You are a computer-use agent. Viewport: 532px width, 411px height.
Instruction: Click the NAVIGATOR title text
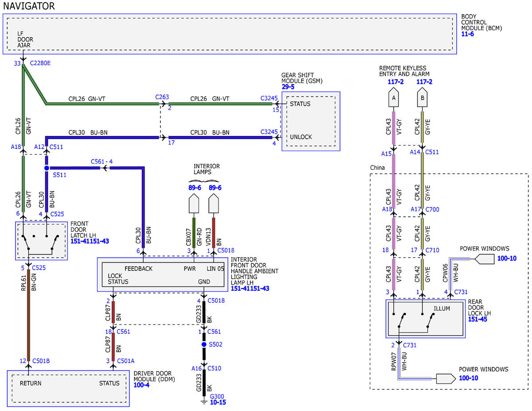(x=28, y=6)
